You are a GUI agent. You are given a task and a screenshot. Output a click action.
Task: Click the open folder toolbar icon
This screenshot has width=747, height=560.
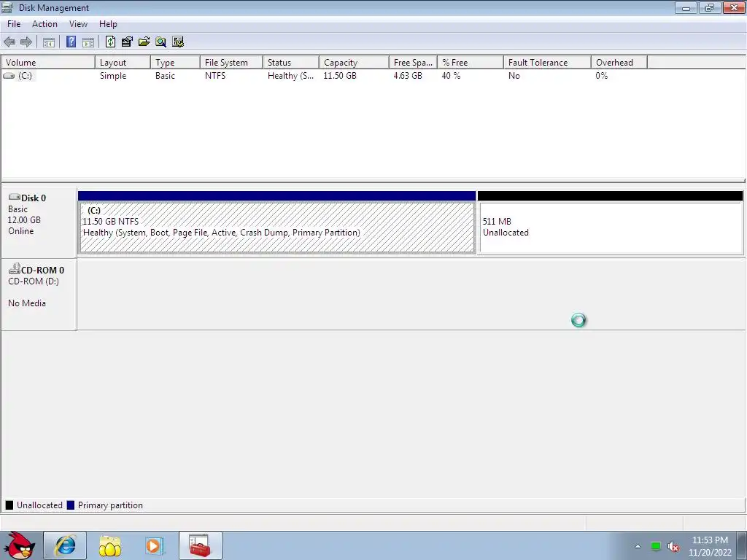tap(144, 42)
